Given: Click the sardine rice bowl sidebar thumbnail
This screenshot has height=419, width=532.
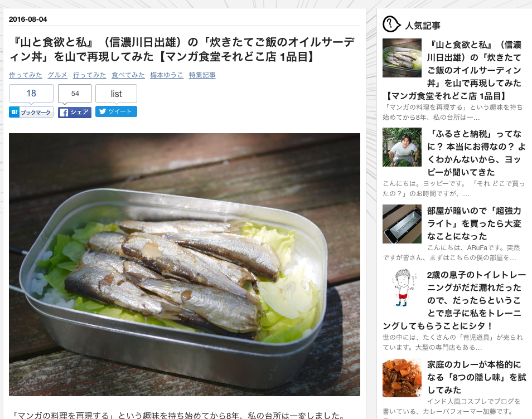Looking at the screenshot, I should [402, 58].
